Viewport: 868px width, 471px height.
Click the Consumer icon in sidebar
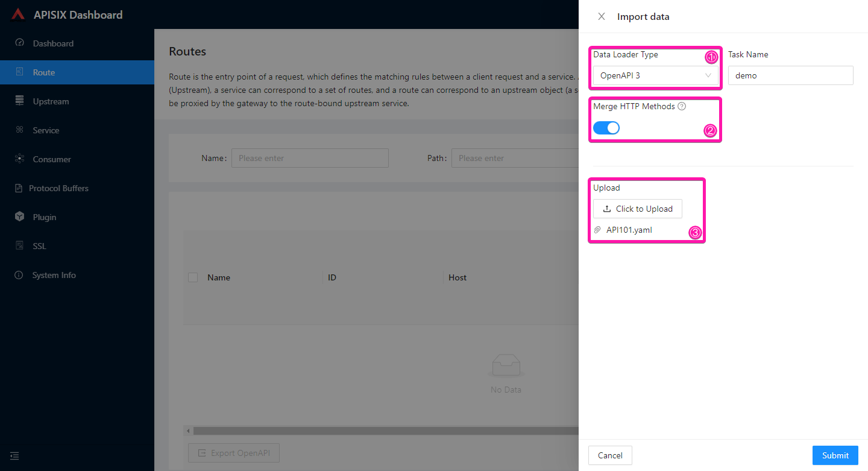[x=19, y=159]
